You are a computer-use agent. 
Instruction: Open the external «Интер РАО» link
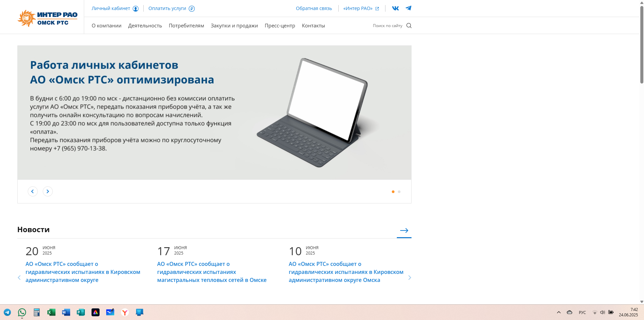(361, 8)
